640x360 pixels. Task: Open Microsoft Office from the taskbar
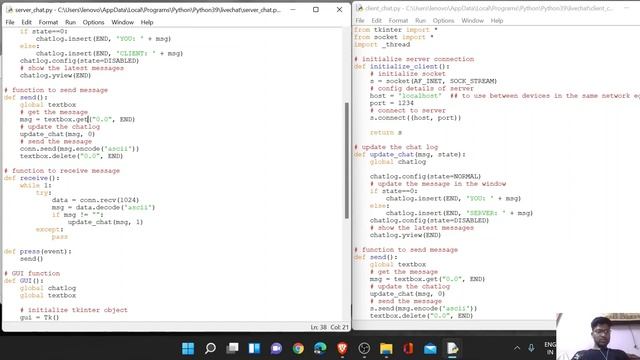pyautogui.click(x=408, y=348)
